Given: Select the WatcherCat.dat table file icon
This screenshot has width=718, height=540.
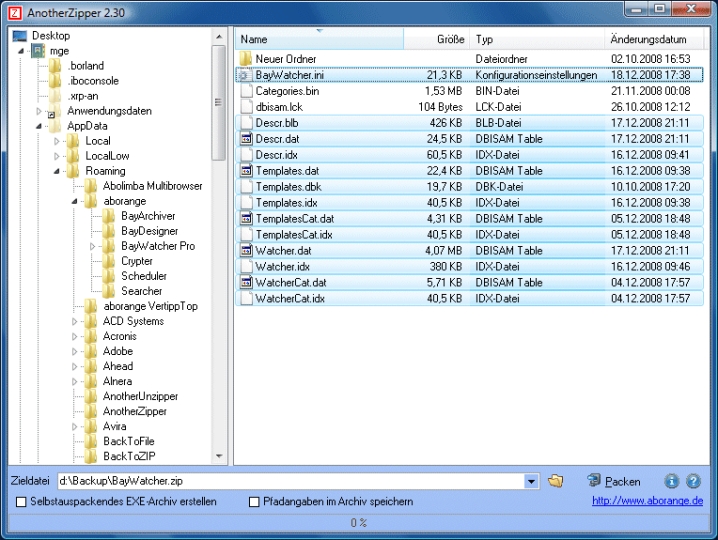Looking at the screenshot, I should coord(245,283).
